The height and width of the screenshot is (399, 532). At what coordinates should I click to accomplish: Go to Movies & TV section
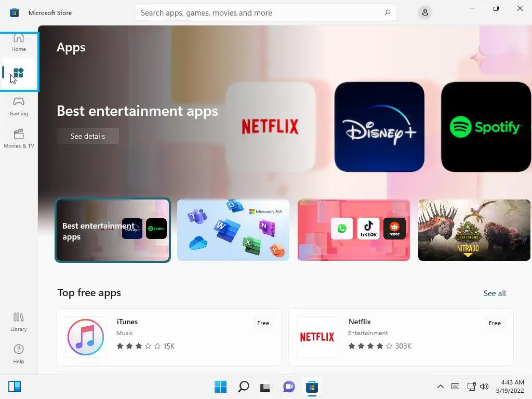[x=19, y=139]
